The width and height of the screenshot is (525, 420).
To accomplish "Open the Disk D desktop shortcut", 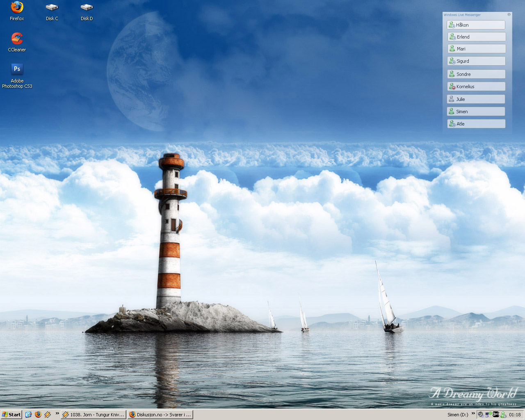I will coord(87,8).
